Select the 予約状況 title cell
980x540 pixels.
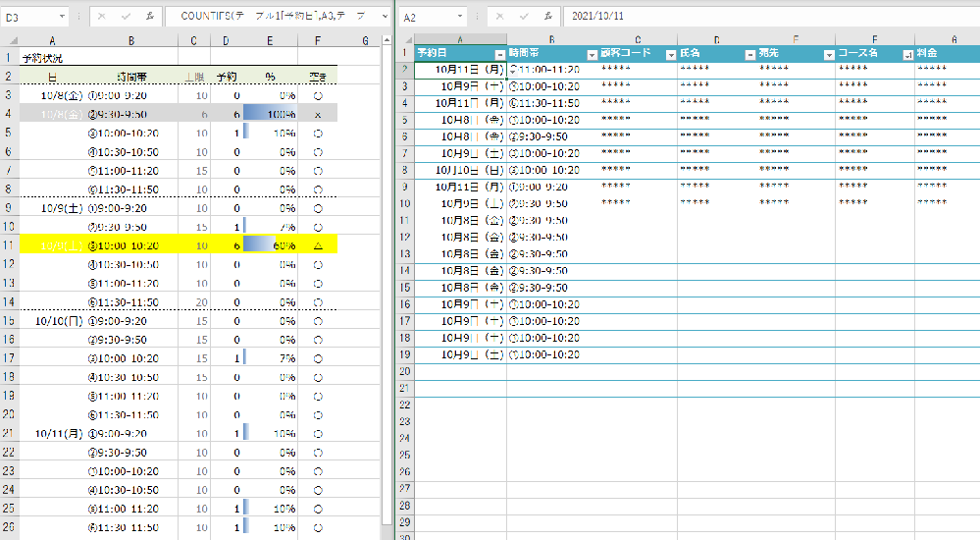52,58
